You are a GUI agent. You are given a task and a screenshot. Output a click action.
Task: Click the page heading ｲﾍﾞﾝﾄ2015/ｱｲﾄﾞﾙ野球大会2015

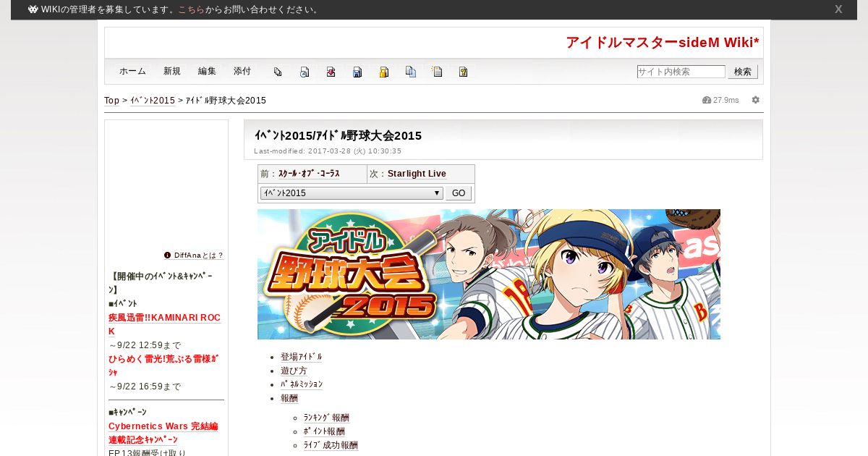pyautogui.click(x=338, y=135)
